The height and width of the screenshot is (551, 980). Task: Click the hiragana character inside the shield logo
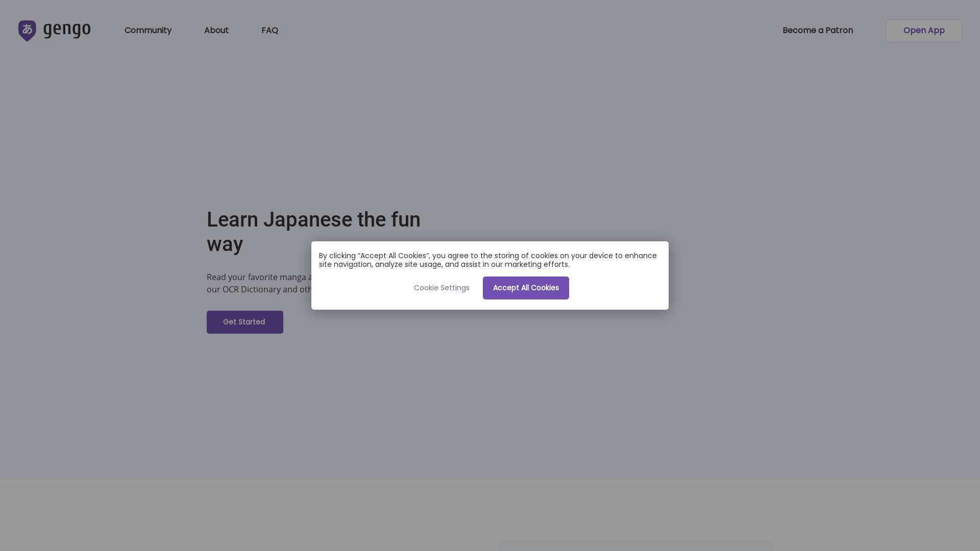pos(27,29)
